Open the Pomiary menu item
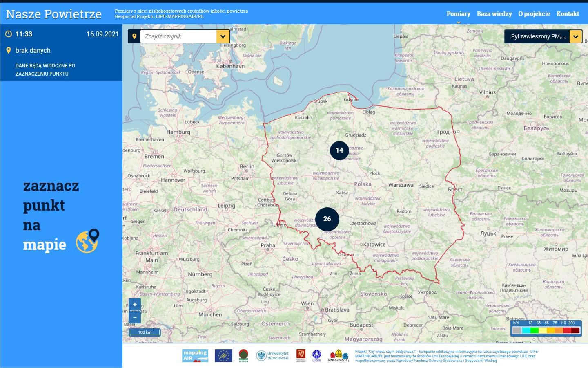Image resolution: width=588 pixels, height=368 pixels. [x=458, y=13]
